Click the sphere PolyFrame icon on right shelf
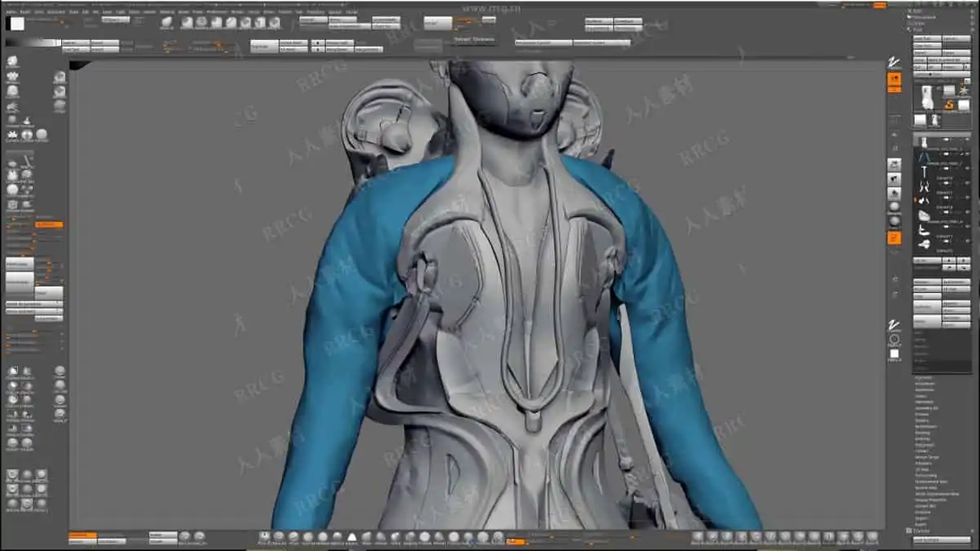This screenshot has height=551, width=980. coord(894,221)
